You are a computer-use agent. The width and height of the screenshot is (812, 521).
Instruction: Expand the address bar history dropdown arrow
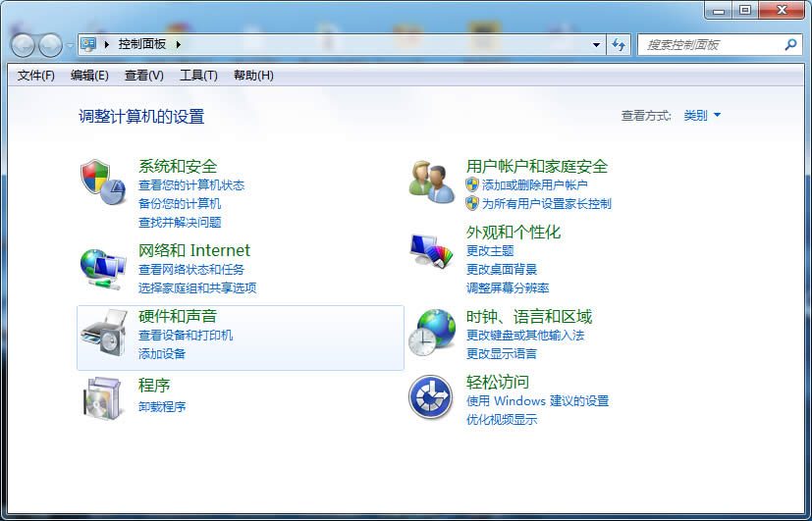pyautogui.click(x=596, y=45)
